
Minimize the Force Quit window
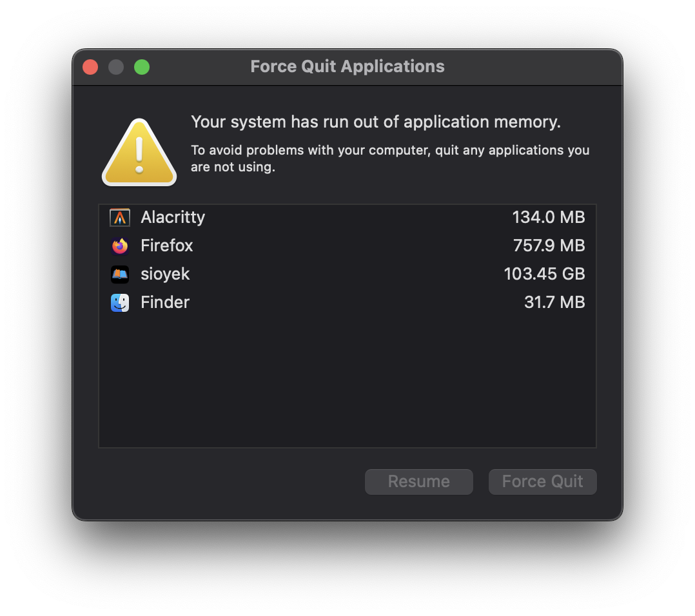(x=115, y=66)
